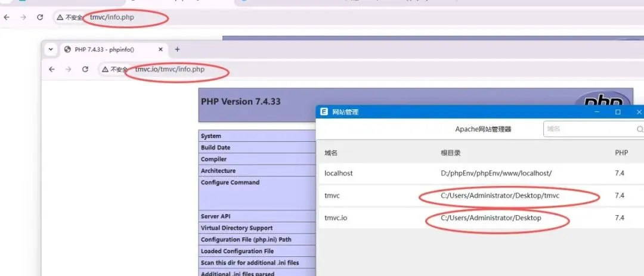
Task: Click the Apache网站管理器 title
Action: pyautogui.click(x=484, y=129)
